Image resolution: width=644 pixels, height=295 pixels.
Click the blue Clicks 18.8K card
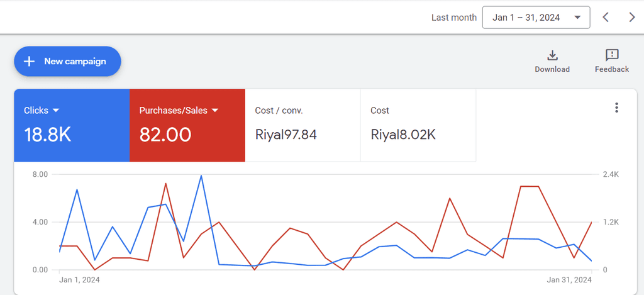coord(72,125)
